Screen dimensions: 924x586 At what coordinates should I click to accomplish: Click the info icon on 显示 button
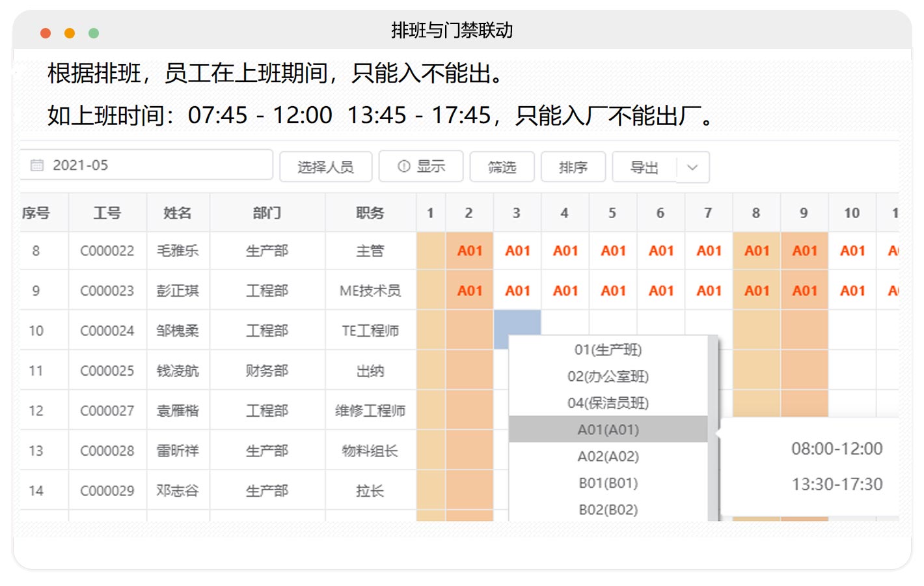coord(404,167)
